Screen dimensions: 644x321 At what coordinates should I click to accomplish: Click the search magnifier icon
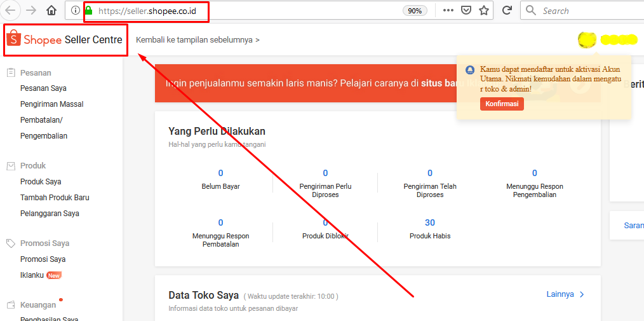click(531, 11)
